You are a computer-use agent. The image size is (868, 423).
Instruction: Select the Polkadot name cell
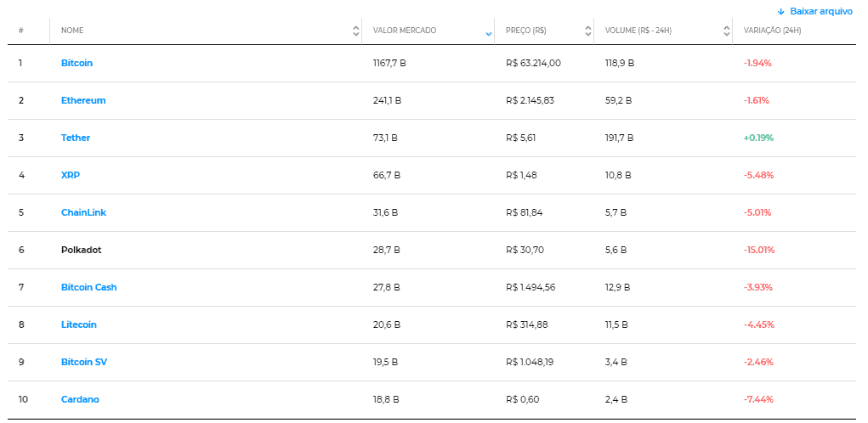(x=82, y=250)
